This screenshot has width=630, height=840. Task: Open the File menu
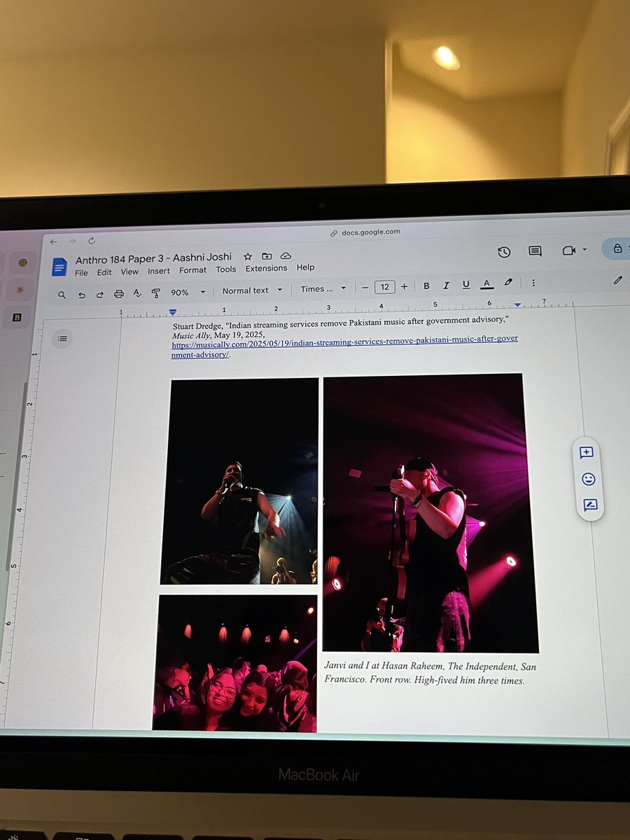pos(81,272)
